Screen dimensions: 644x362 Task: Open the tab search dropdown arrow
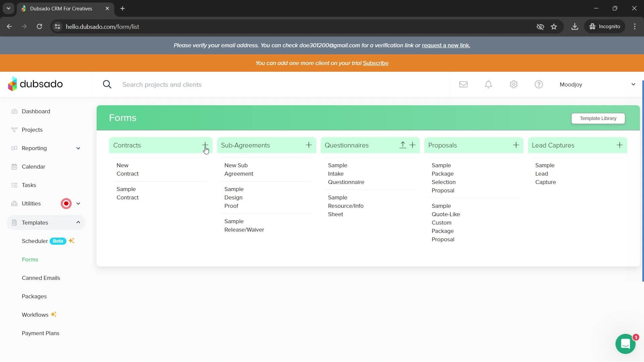pyautogui.click(x=8, y=8)
